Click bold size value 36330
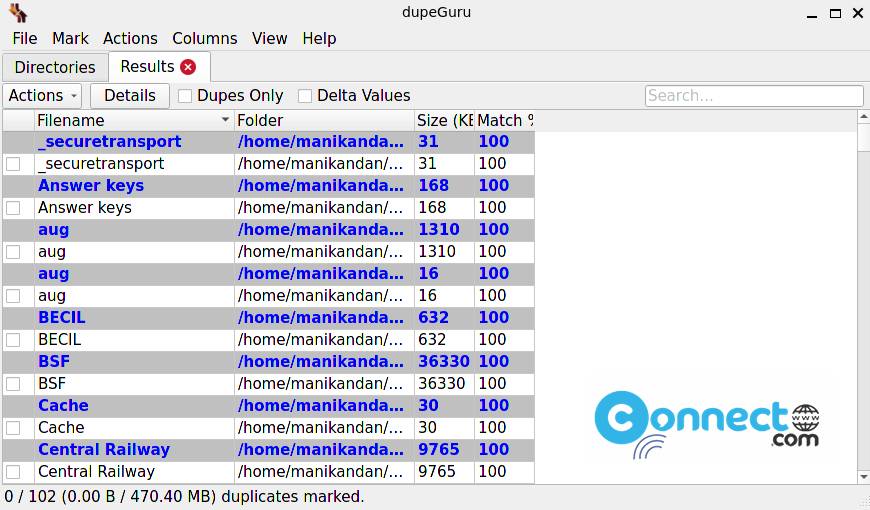This screenshot has width=870, height=510. [444, 361]
